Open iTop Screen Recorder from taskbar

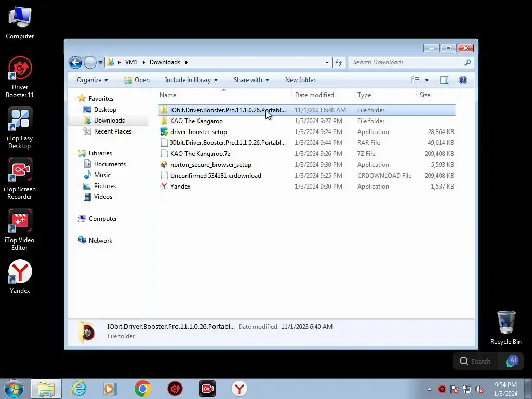click(207, 389)
